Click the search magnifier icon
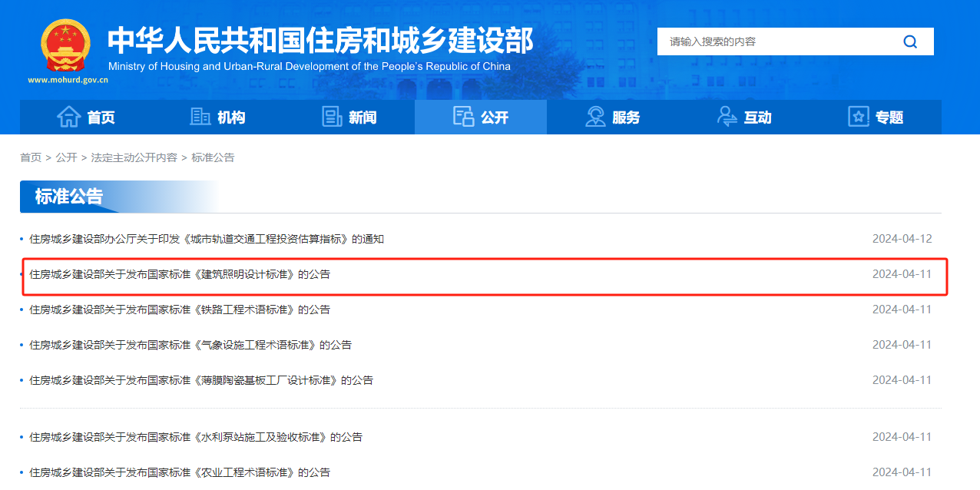Viewport: 980px width, 490px height. (910, 42)
